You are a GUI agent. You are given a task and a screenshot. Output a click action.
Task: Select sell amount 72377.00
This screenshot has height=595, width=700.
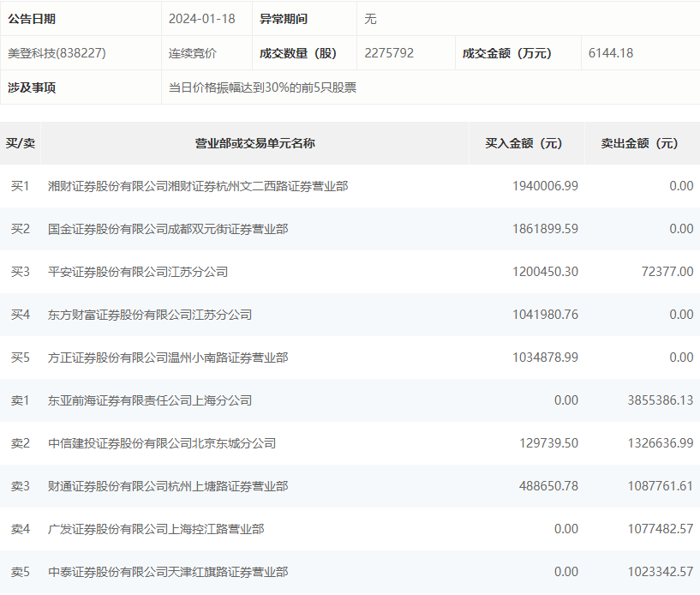coord(667,272)
